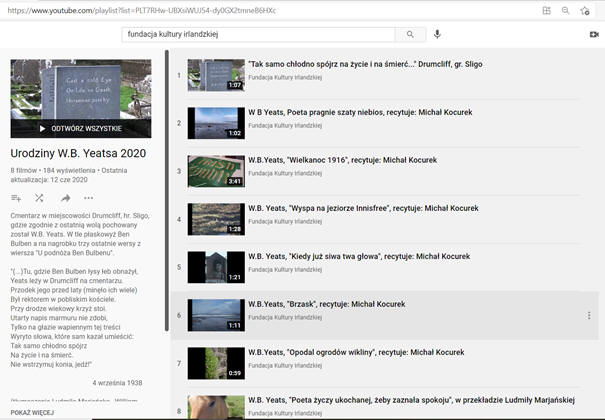Share the playlist with arrow icon

(x=66, y=198)
